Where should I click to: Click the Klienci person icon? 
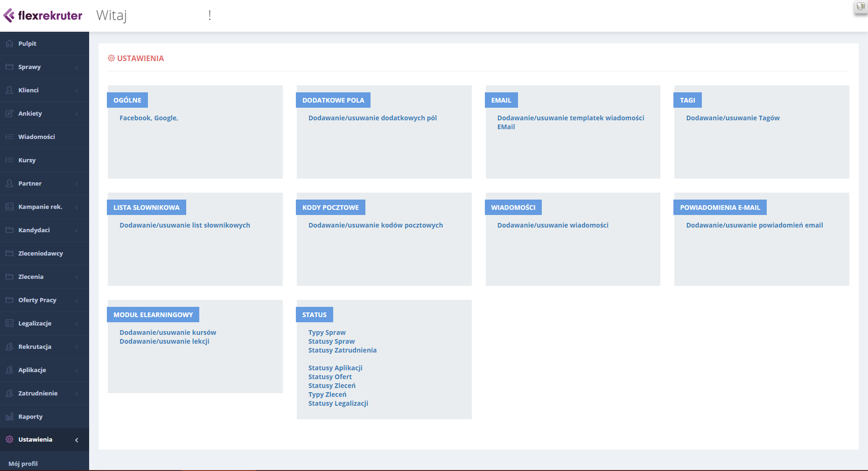(9, 90)
